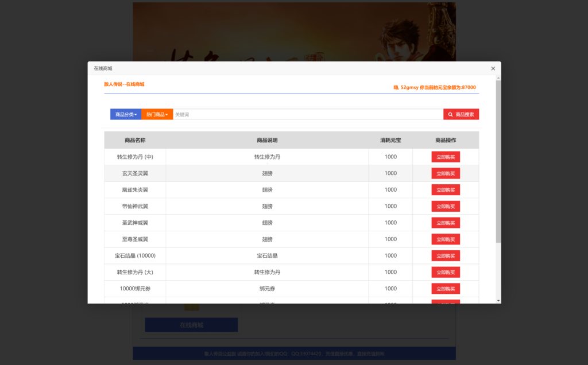Click 立即购买 for 凰雀朱炎翼
588x365 pixels.
point(446,190)
